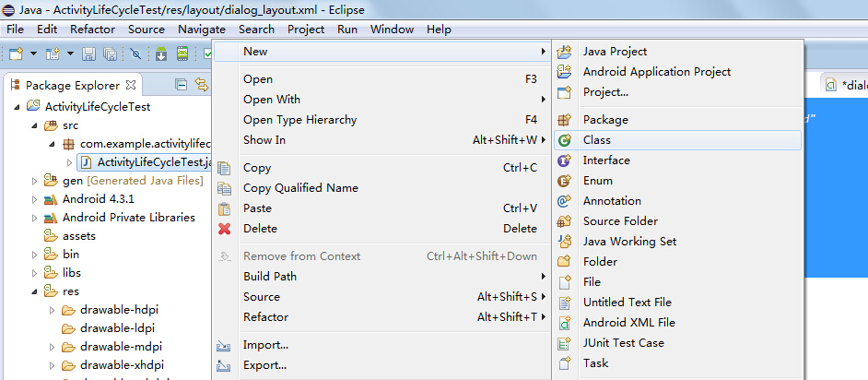
Task: Click the Android Application Project icon
Action: coord(564,72)
